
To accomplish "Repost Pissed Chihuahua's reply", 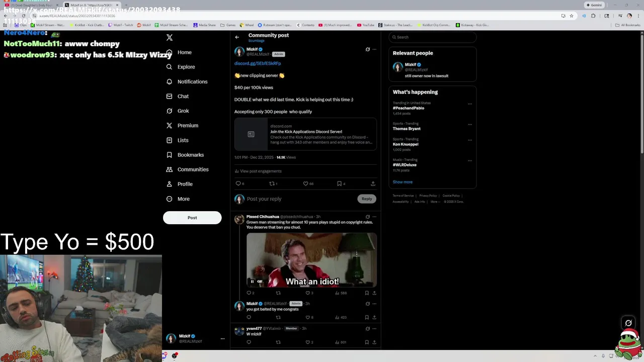I will pyautogui.click(x=278, y=293).
